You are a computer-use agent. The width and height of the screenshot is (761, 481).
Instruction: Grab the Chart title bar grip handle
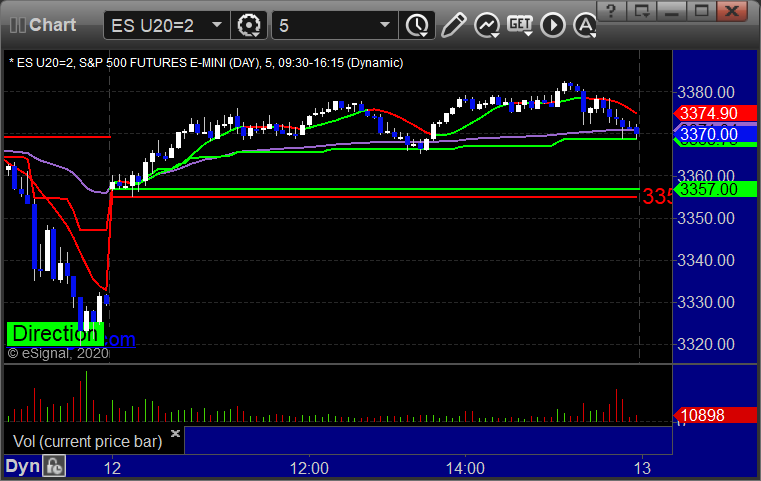tap(17, 25)
